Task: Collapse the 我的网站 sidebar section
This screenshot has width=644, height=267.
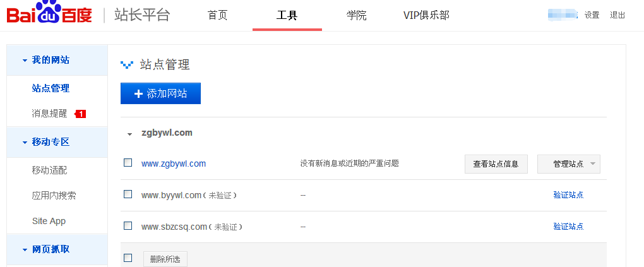Action: click(x=25, y=61)
